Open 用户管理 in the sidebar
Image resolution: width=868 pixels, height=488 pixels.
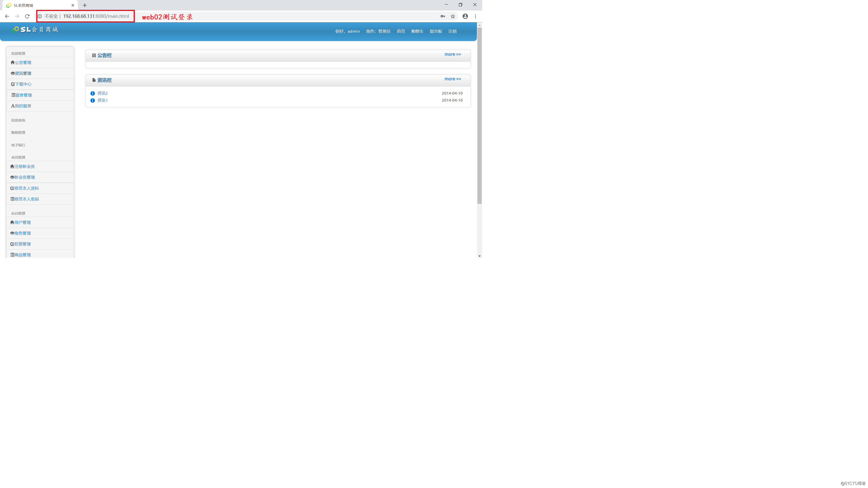40,223
